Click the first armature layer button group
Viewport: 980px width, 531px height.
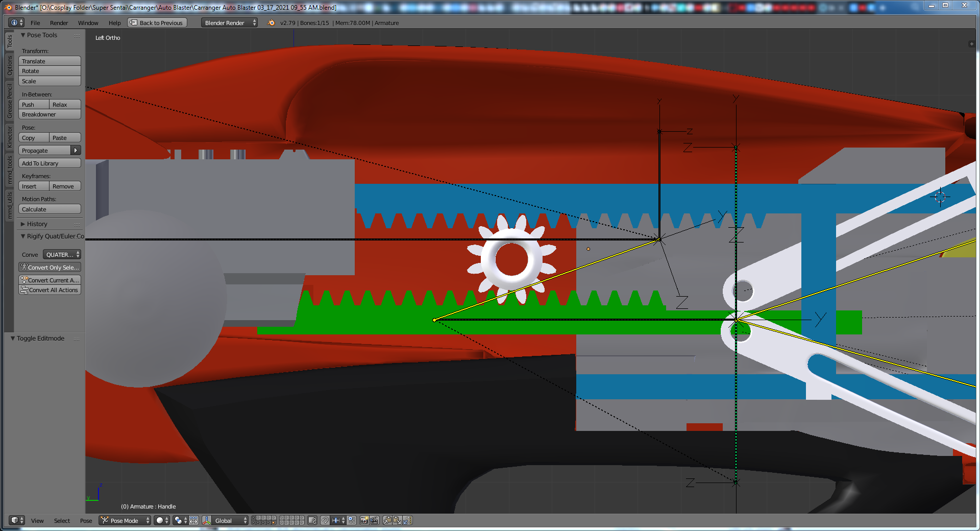click(x=264, y=520)
